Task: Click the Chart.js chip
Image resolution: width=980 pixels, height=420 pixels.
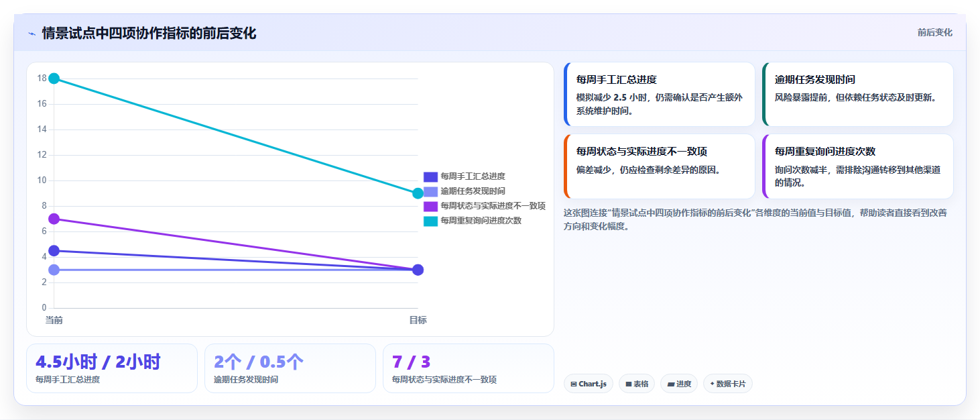Action: pyautogui.click(x=589, y=384)
